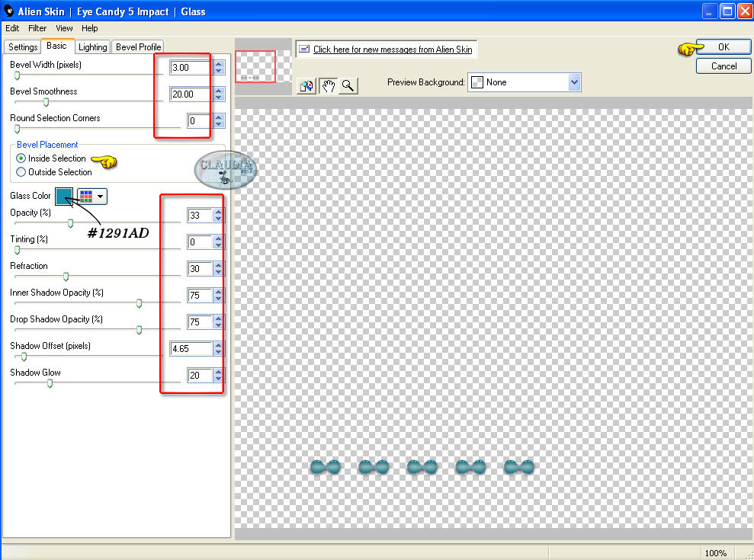Click the Alien Skin title bar icon
Image resolution: width=754 pixels, height=560 pixels.
[8, 11]
